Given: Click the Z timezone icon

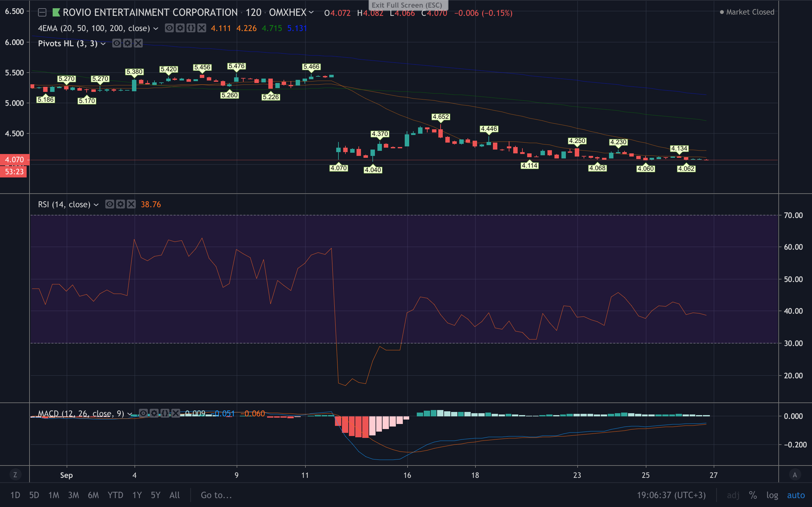Looking at the screenshot, I should [15, 475].
